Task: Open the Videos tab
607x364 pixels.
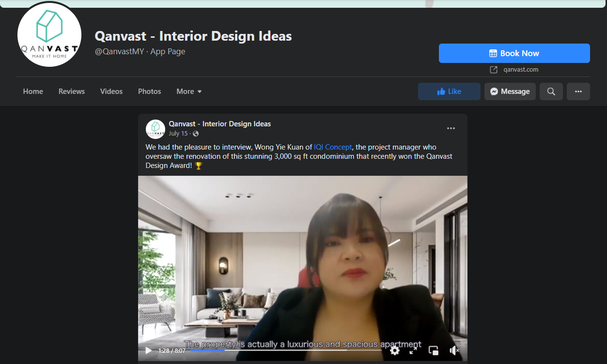Action: 111,91
